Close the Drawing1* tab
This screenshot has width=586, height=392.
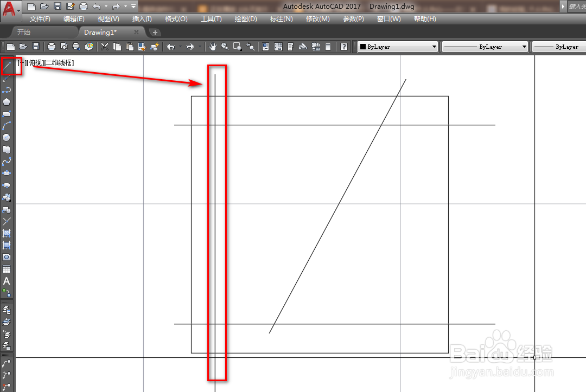click(136, 33)
